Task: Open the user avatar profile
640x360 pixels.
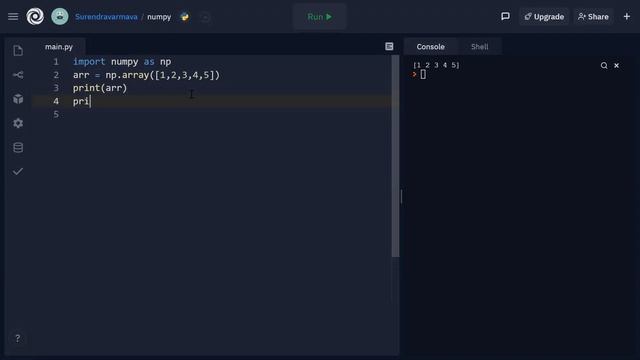Action: (60, 17)
